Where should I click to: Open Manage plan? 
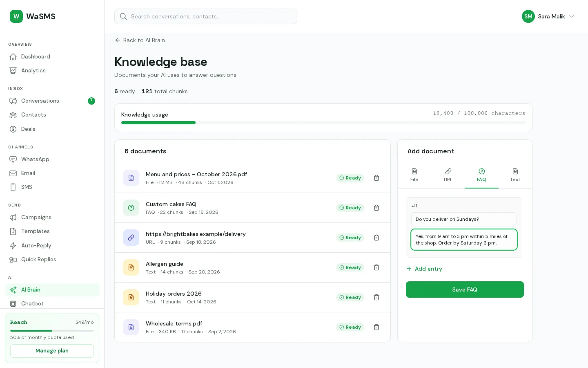click(52, 351)
